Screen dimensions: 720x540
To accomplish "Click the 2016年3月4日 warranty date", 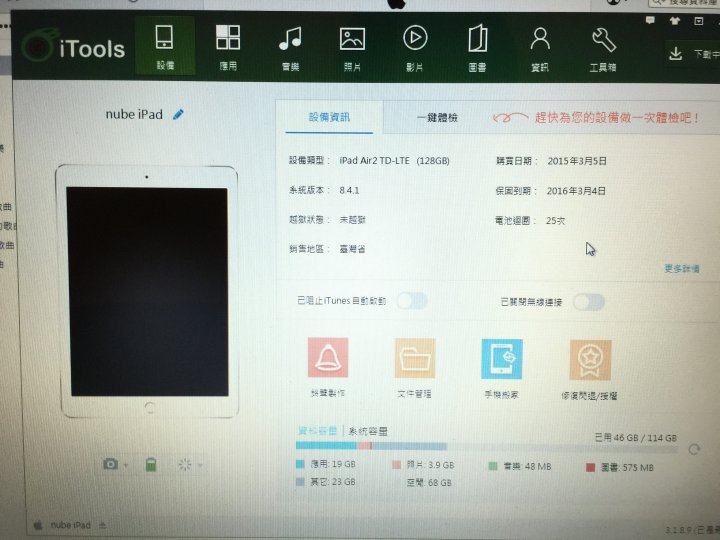I will (576, 191).
